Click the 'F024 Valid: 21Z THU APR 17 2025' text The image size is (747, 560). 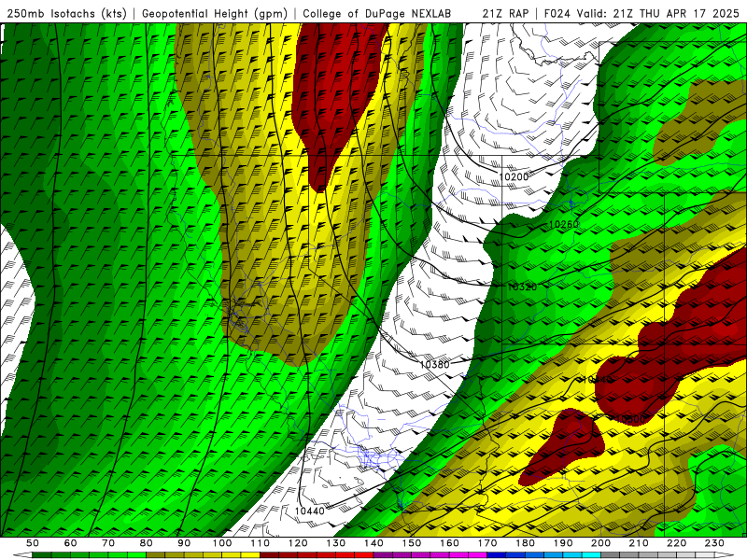[x=641, y=13]
